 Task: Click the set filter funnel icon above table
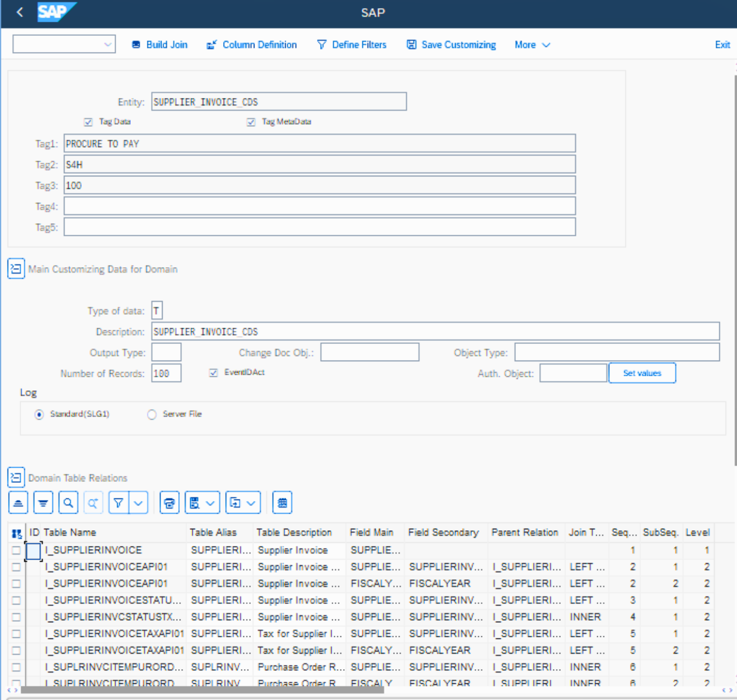(x=119, y=503)
